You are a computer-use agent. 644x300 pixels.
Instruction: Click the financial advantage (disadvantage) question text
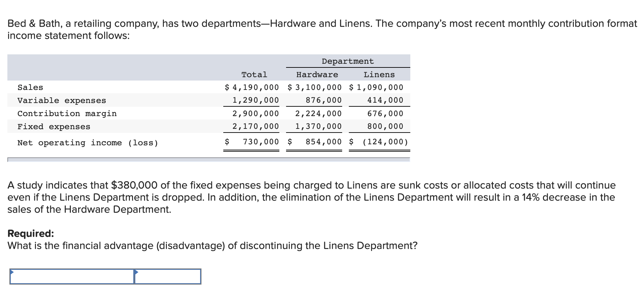tap(213, 246)
